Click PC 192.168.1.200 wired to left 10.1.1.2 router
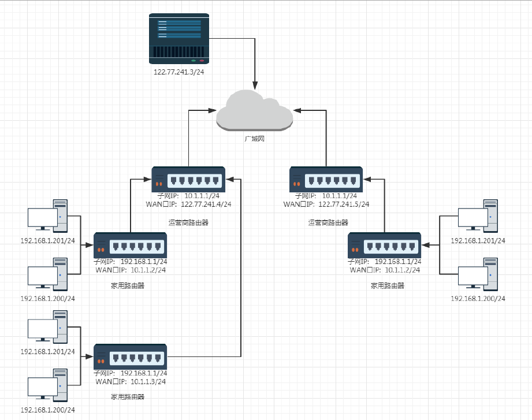 47,274
